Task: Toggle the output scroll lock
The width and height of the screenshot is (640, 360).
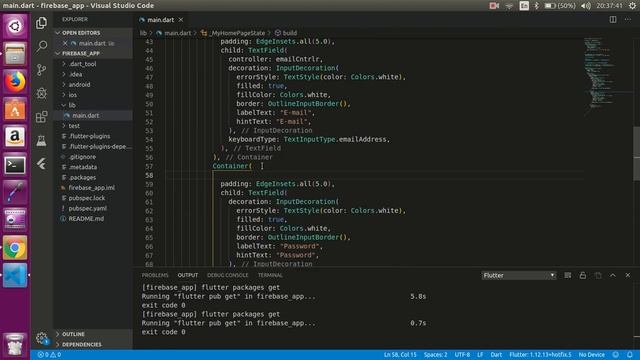Action: (583, 276)
